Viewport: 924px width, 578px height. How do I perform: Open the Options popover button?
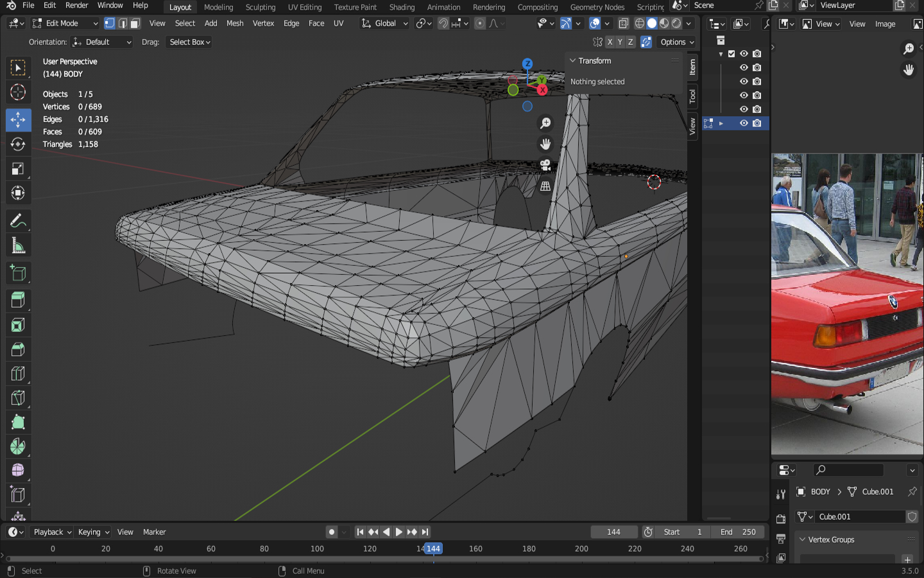click(677, 42)
